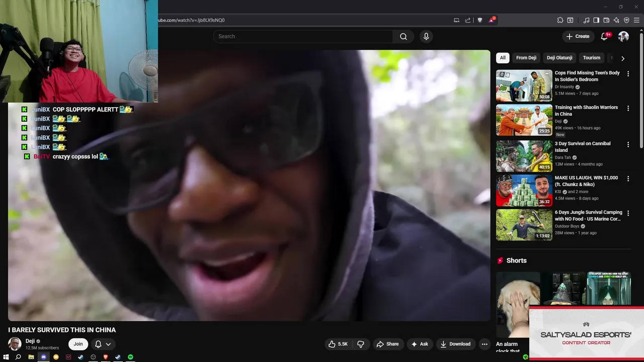Screen dimensions: 644x362
Task: Open Cops Find Missing Teen's Body thumbnail
Action: 524,85
